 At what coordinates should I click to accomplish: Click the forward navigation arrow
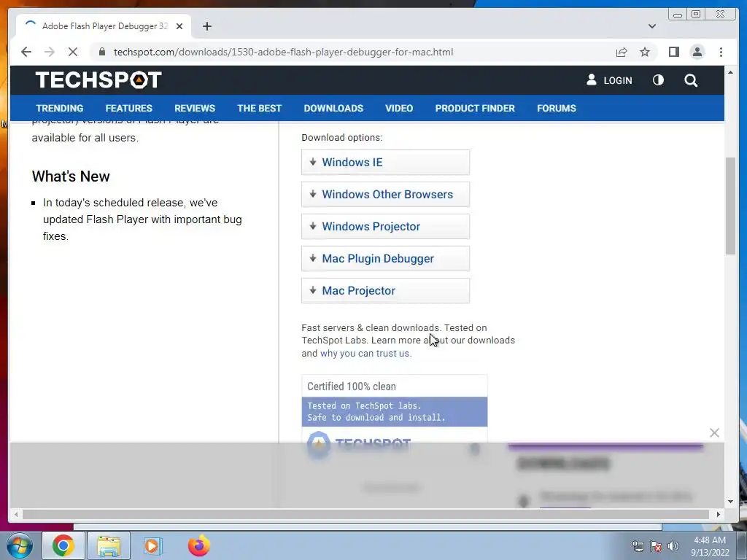[50, 52]
